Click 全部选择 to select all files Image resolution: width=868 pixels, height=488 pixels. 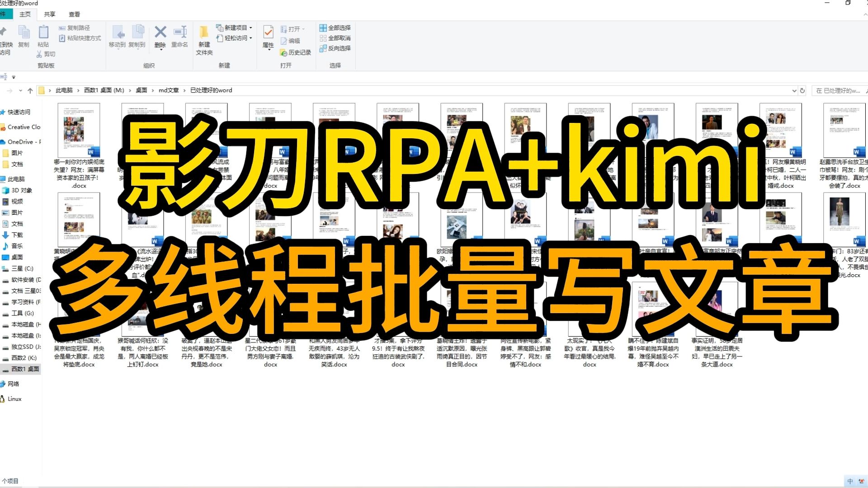pyautogui.click(x=335, y=28)
